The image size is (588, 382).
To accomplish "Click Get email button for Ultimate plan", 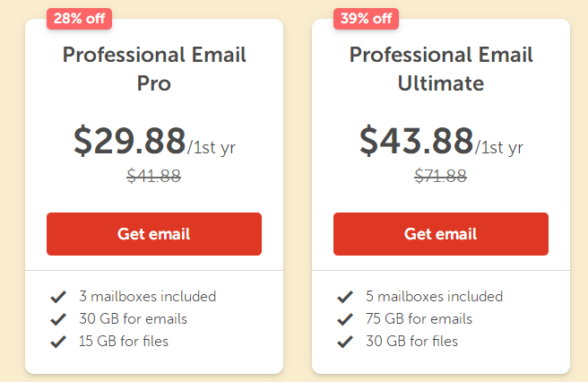I will pos(440,234).
